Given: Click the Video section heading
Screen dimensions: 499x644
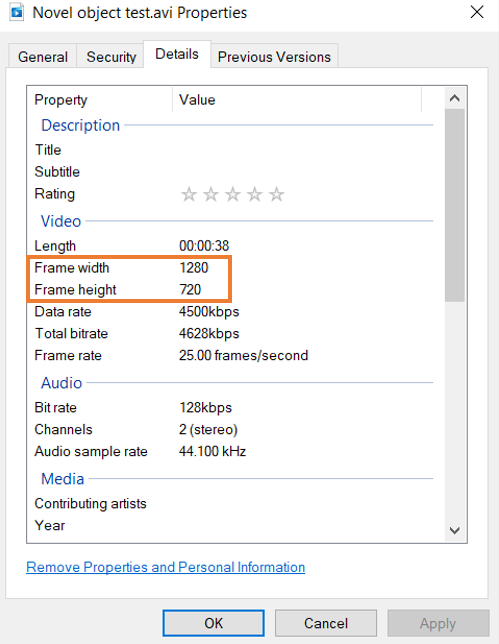Looking at the screenshot, I should pos(61,221).
